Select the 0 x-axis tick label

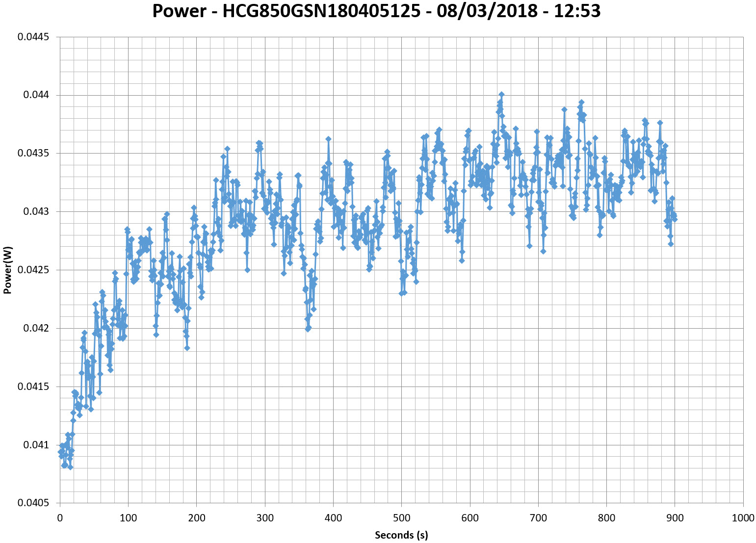[x=60, y=518]
